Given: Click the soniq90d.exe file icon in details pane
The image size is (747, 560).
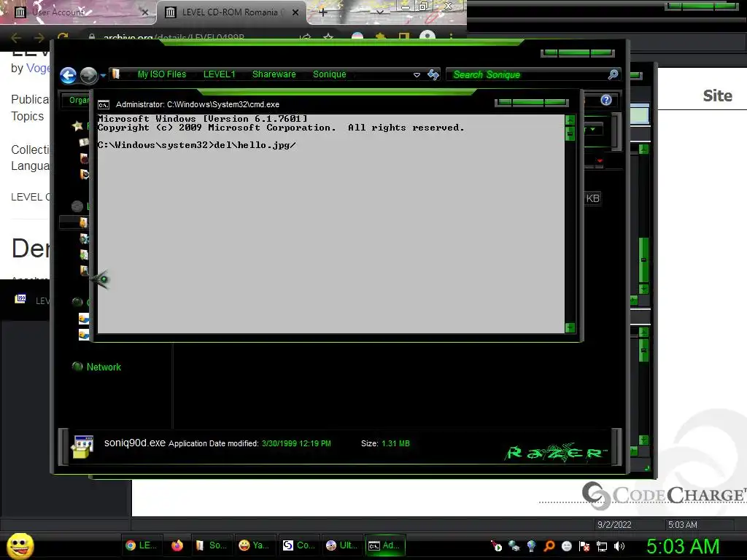Looking at the screenshot, I should [82, 447].
